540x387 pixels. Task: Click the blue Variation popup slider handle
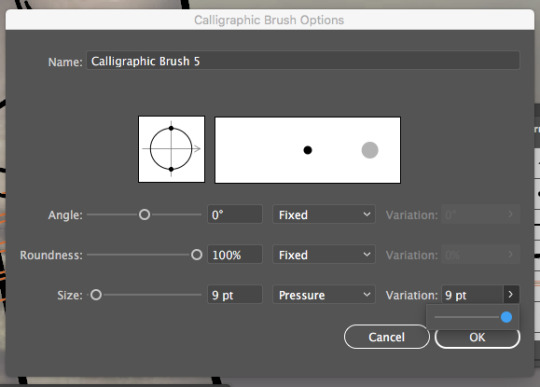[506, 317]
